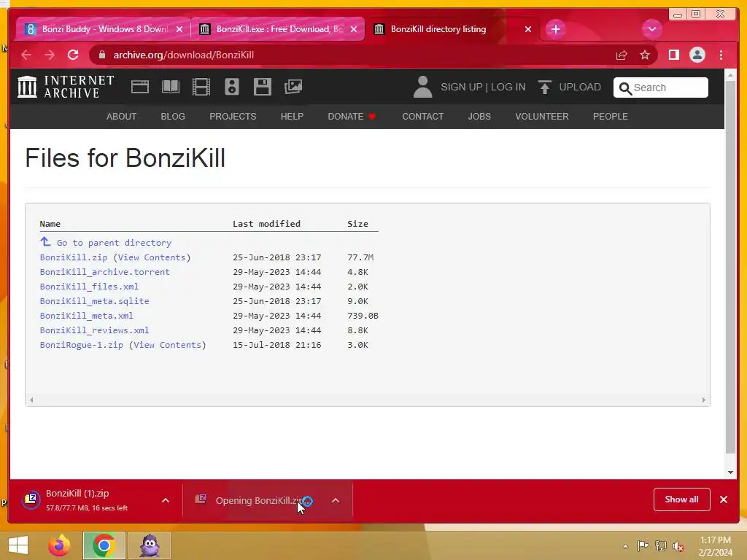The width and height of the screenshot is (747, 560).
Task: Open Windows Start button
Action: (x=18, y=545)
